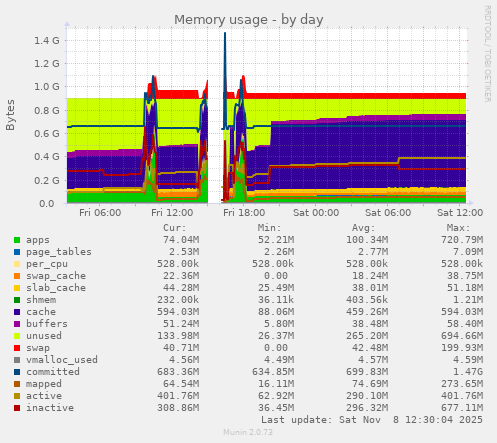This screenshot has height=443, width=497.
Task: Click the brown mapped legend swatch
Action: 17,384
